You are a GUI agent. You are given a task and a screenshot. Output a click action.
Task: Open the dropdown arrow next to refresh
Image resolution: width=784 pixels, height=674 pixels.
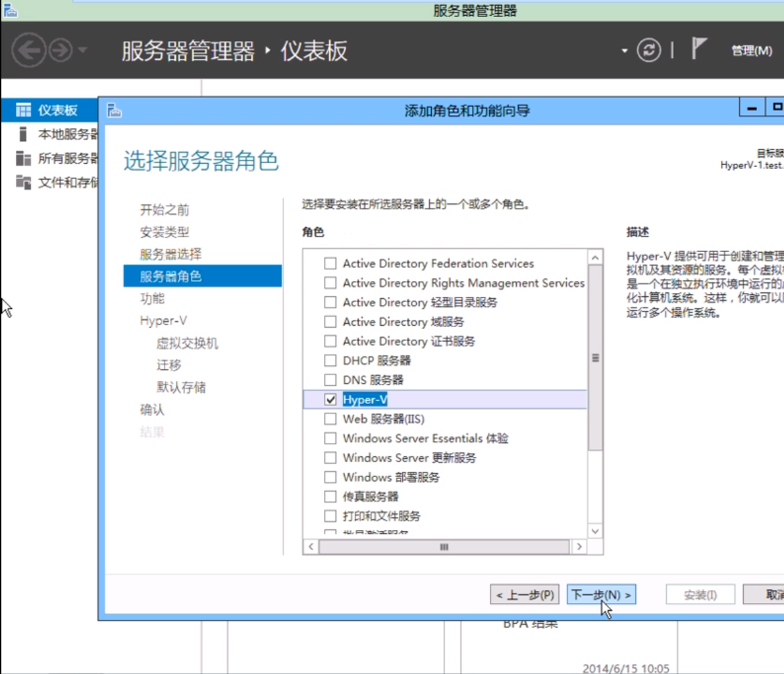coord(625,51)
